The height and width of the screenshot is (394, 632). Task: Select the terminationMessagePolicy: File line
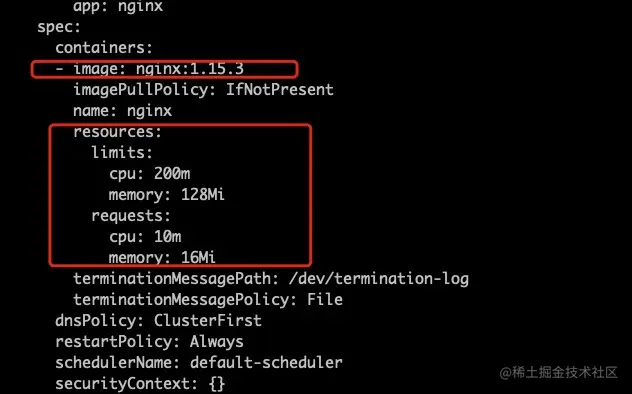208,300
